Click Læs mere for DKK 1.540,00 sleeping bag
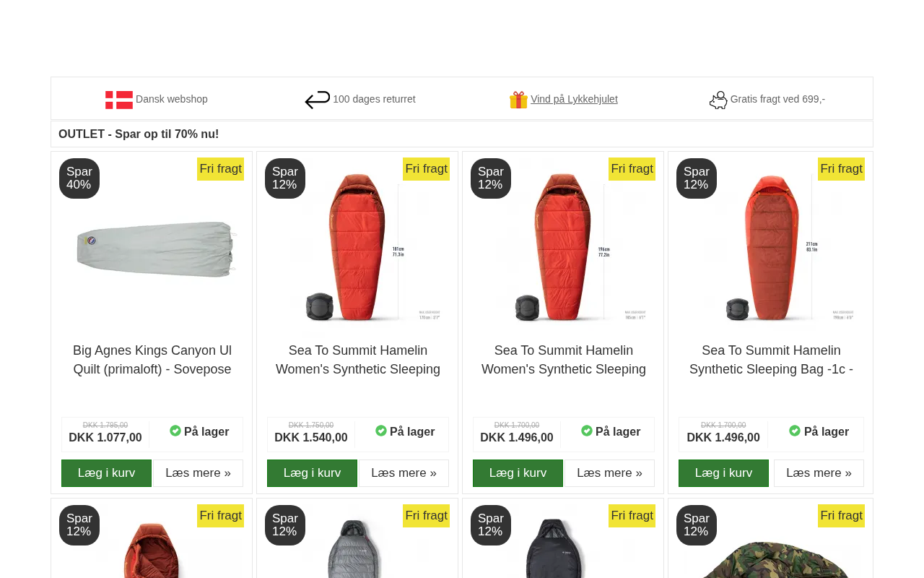 tap(404, 473)
